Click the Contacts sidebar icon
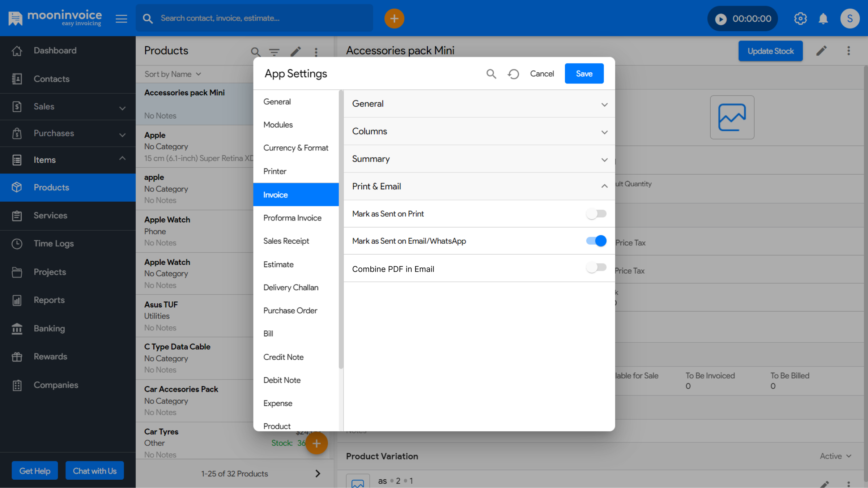Image resolution: width=868 pixels, height=488 pixels. click(17, 79)
